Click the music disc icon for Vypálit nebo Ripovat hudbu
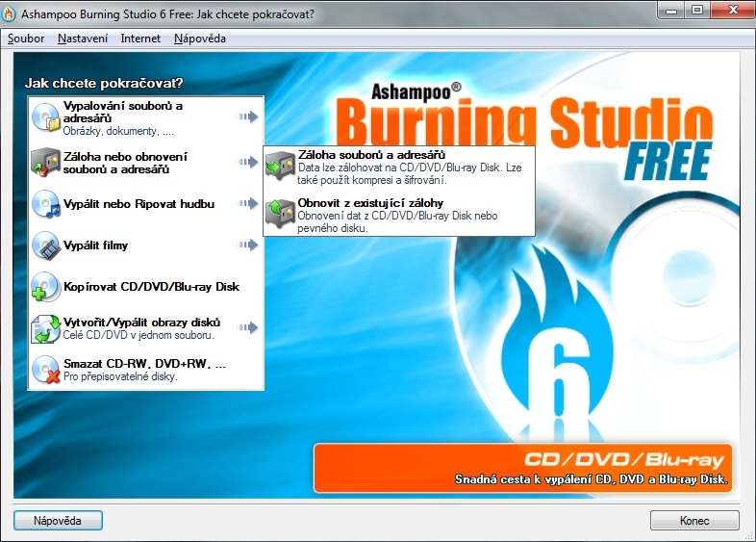Image resolution: width=756 pixels, height=542 pixels. tap(46, 204)
